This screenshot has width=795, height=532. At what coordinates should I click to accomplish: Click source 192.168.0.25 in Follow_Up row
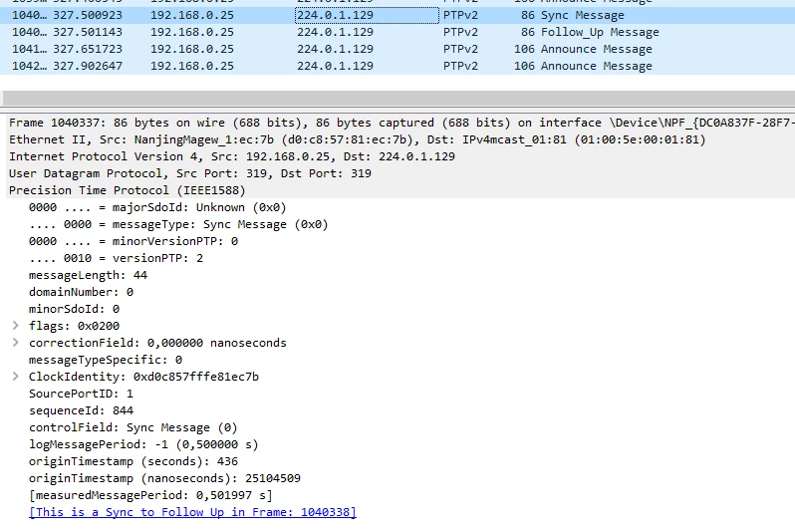(192, 32)
